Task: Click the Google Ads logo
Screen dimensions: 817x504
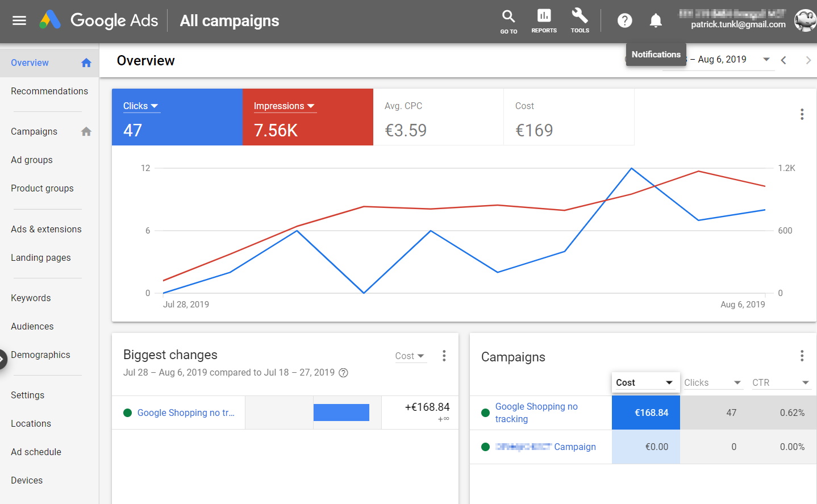Action: point(99,20)
